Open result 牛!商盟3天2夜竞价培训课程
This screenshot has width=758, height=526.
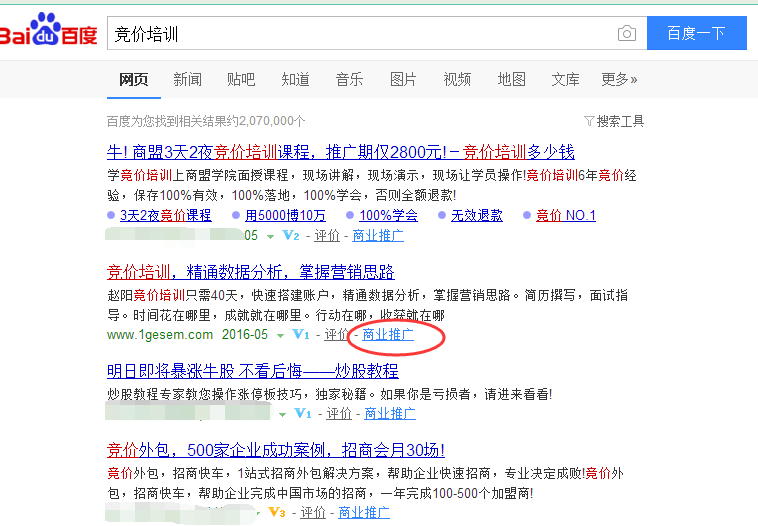point(341,152)
